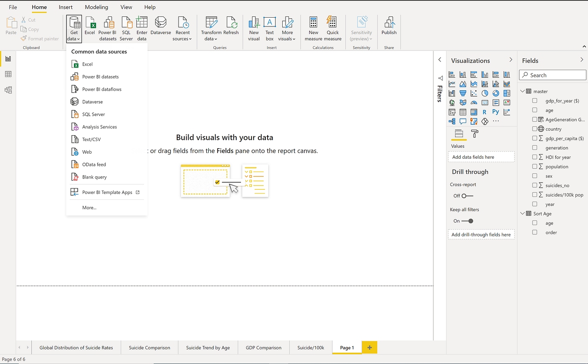Open Power BI datasets from the ribbon
This screenshot has height=364, width=588.
(x=108, y=28)
